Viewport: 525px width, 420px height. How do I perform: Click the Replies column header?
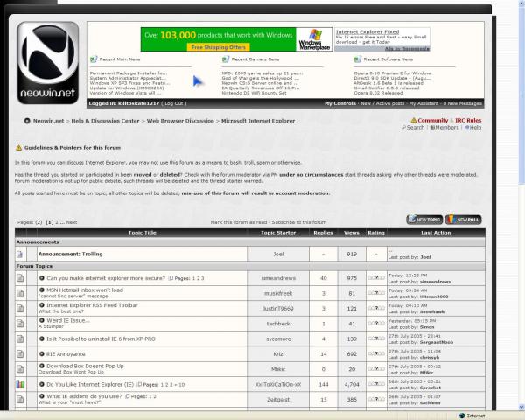click(323, 233)
